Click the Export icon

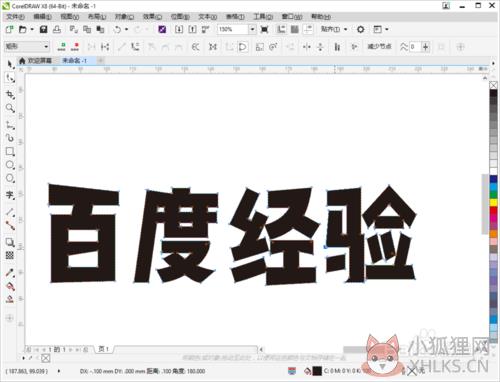pos(192,30)
